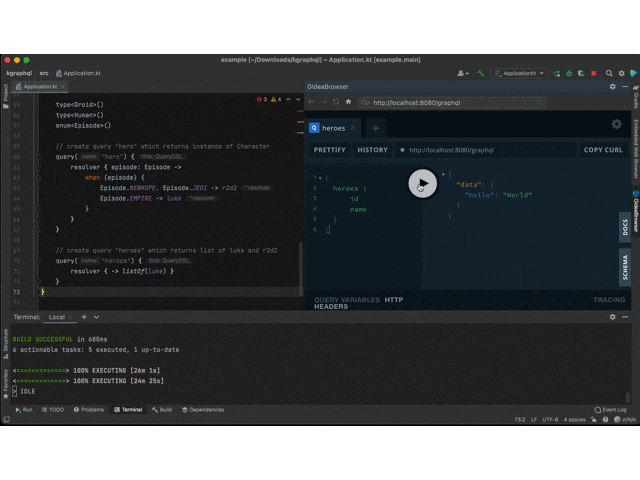
Task: Click kgraphql breadcrumb in navigation bar
Action: point(19,73)
